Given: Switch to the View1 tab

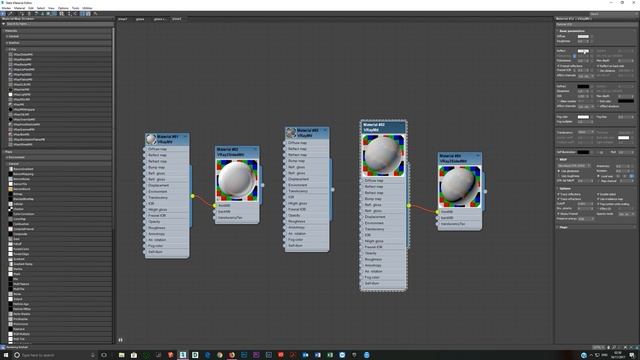Looking at the screenshot, I should [122, 19].
